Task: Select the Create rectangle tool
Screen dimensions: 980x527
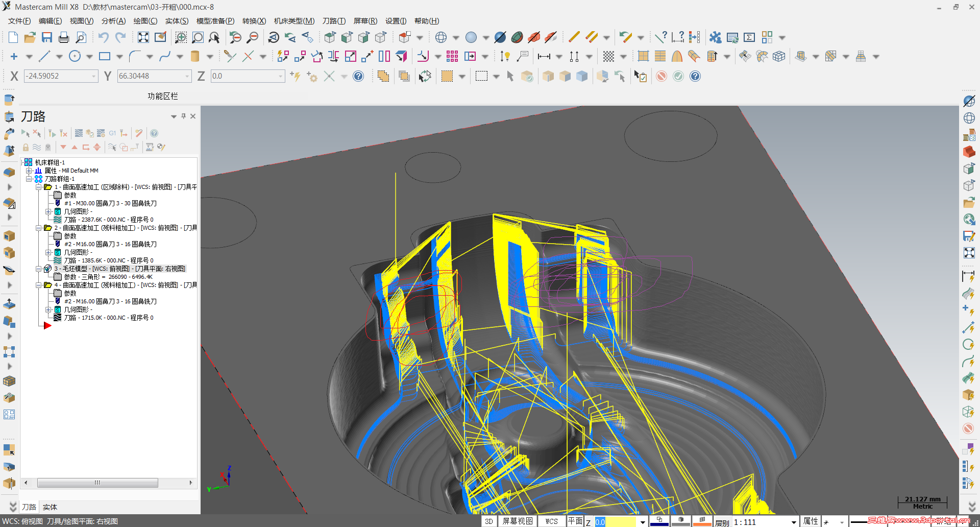Action: pyautogui.click(x=105, y=56)
